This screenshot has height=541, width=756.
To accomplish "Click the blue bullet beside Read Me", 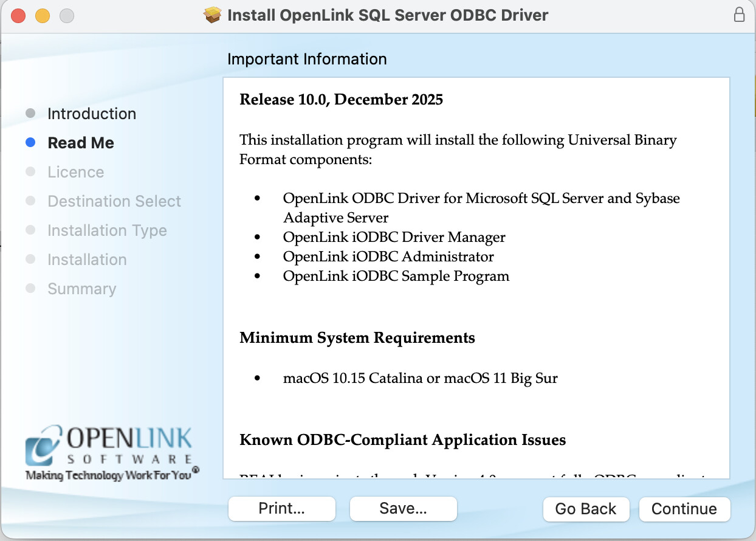I will click(30, 143).
